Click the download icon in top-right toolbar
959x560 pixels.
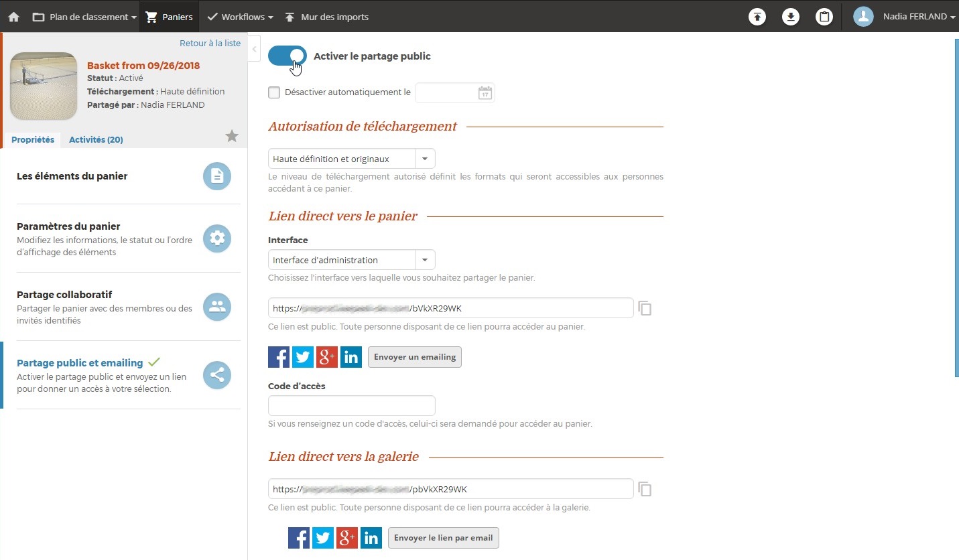point(791,17)
